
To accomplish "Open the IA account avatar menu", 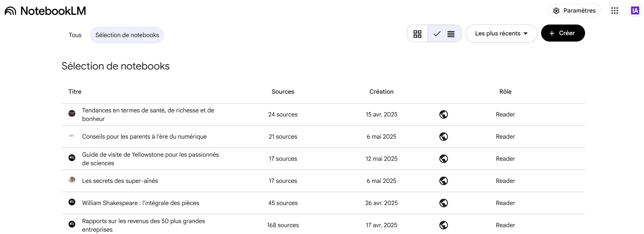I will 635,11.
